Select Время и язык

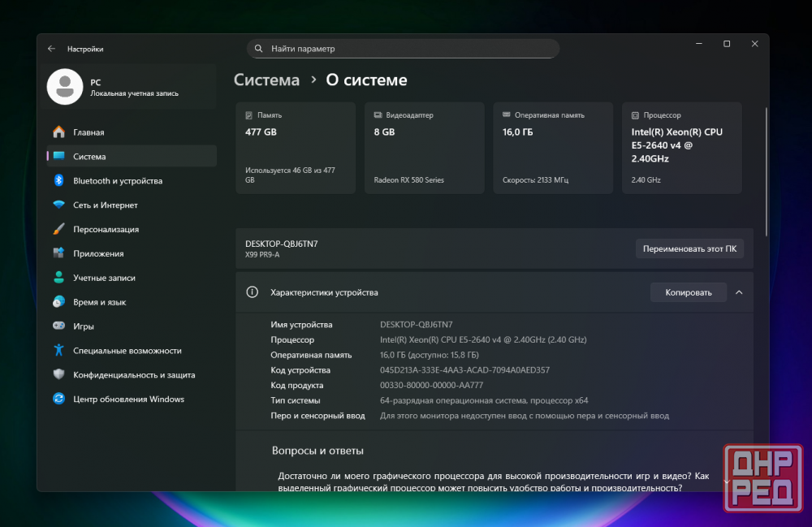click(132, 302)
